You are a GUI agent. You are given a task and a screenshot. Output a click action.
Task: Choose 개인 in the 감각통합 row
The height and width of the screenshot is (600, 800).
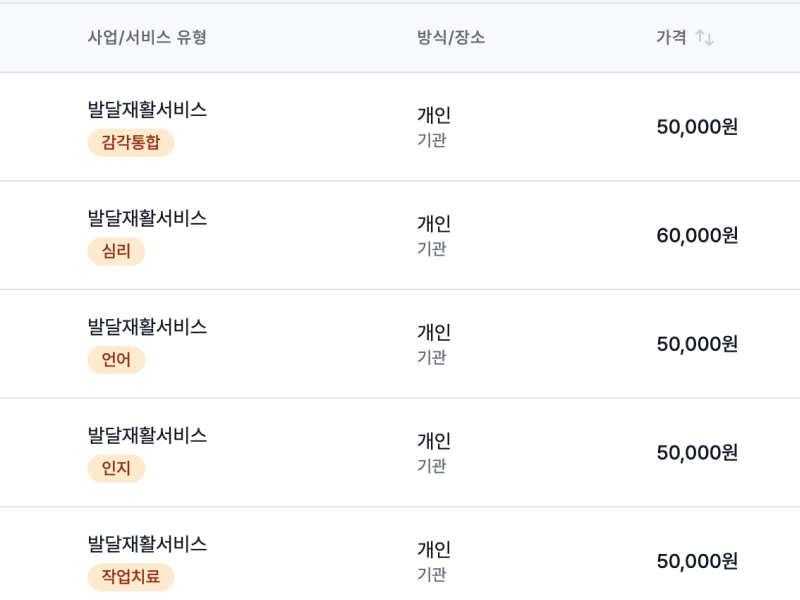431,114
